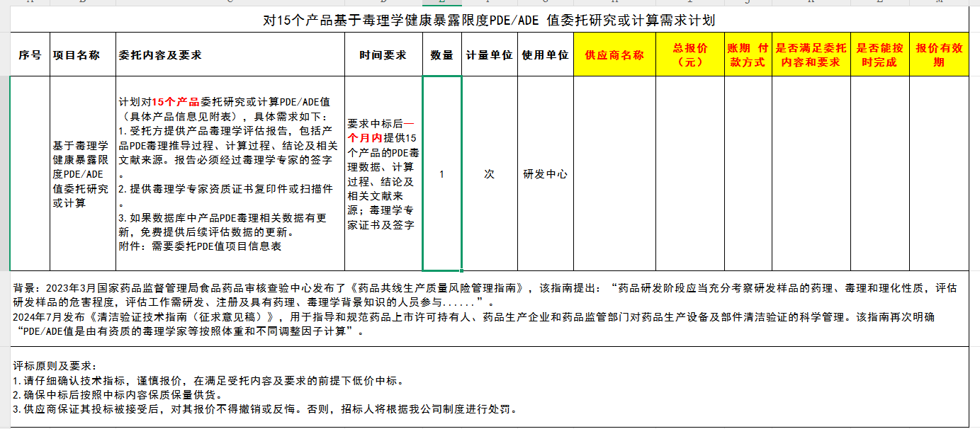This screenshot has width=980, height=429.
Task: Select the 项目名称 header cell
Action: point(76,55)
